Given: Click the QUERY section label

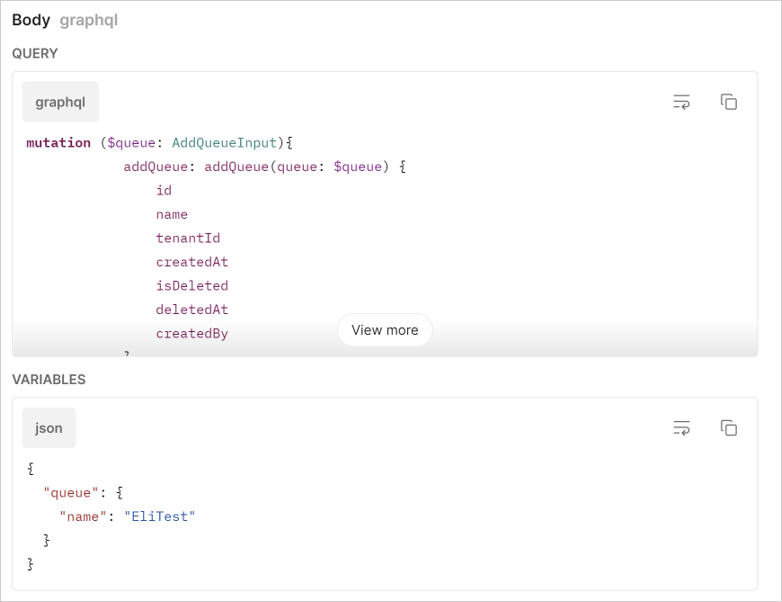Looking at the screenshot, I should [x=35, y=53].
